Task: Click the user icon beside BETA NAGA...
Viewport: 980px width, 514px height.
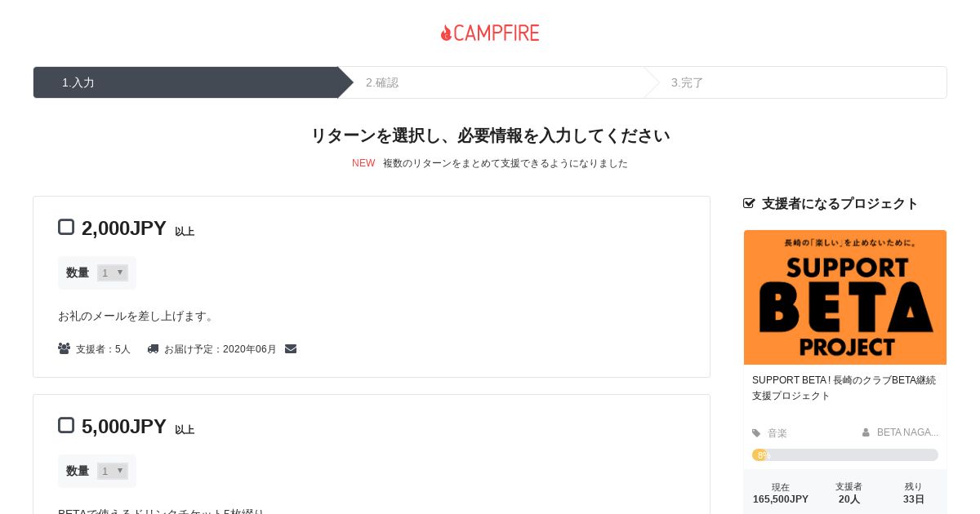Action: 866,432
